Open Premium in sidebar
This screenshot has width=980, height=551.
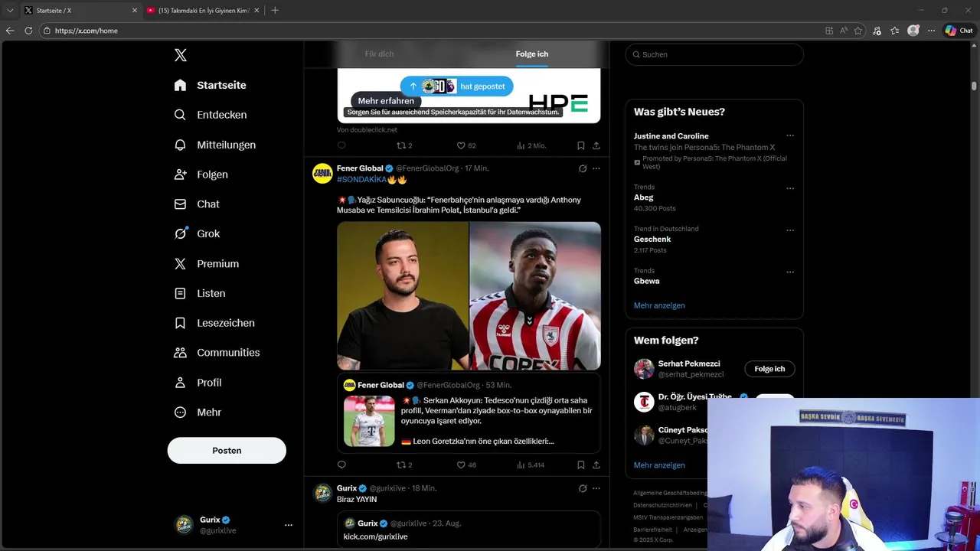(x=206, y=264)
